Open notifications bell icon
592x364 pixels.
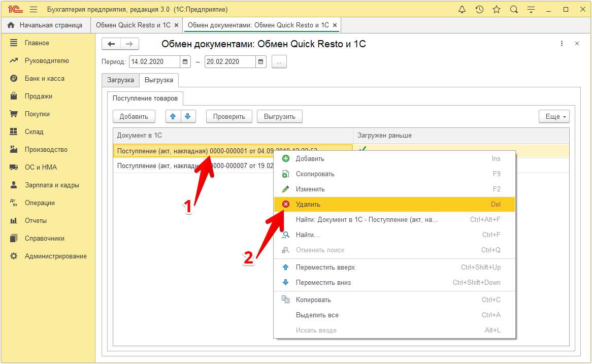[462, 10]
